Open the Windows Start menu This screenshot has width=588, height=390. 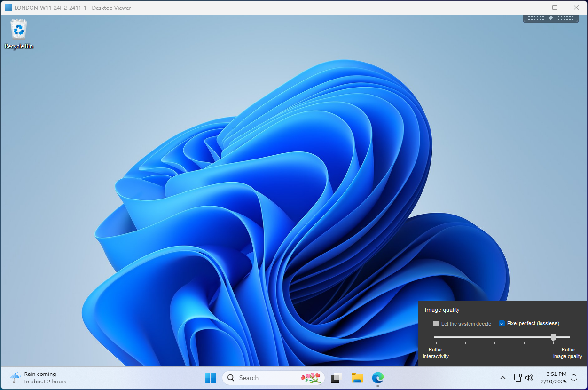[x=210, y=378]
